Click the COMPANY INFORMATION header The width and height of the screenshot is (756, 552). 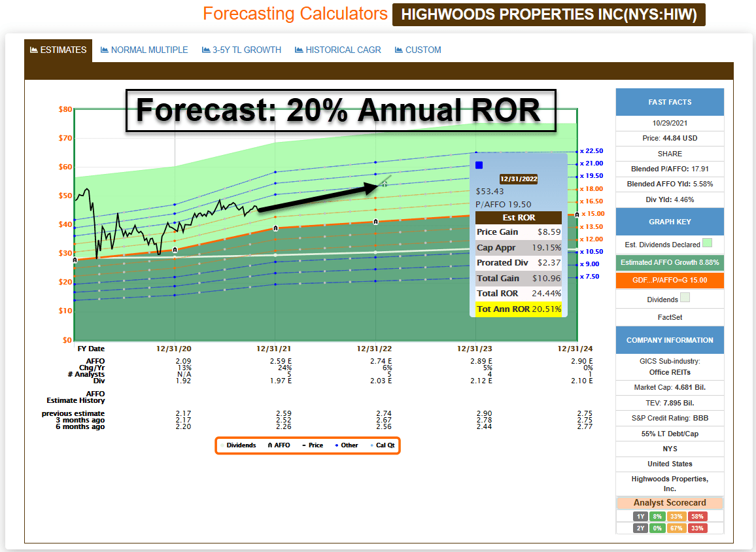pos(670,340)
